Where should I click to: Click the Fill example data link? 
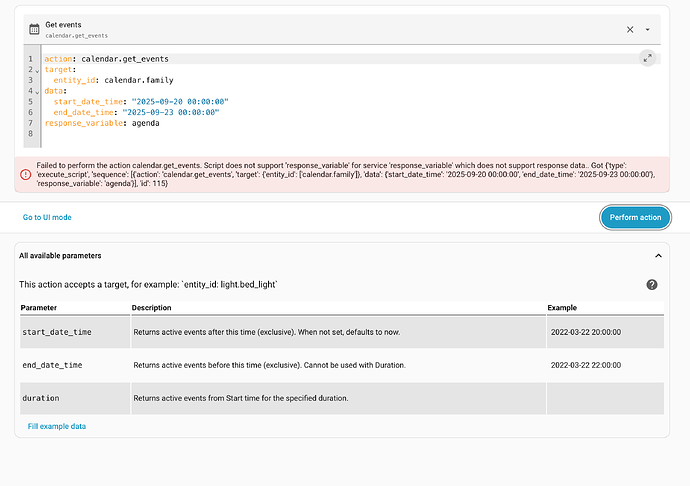(x=57, y=426)
